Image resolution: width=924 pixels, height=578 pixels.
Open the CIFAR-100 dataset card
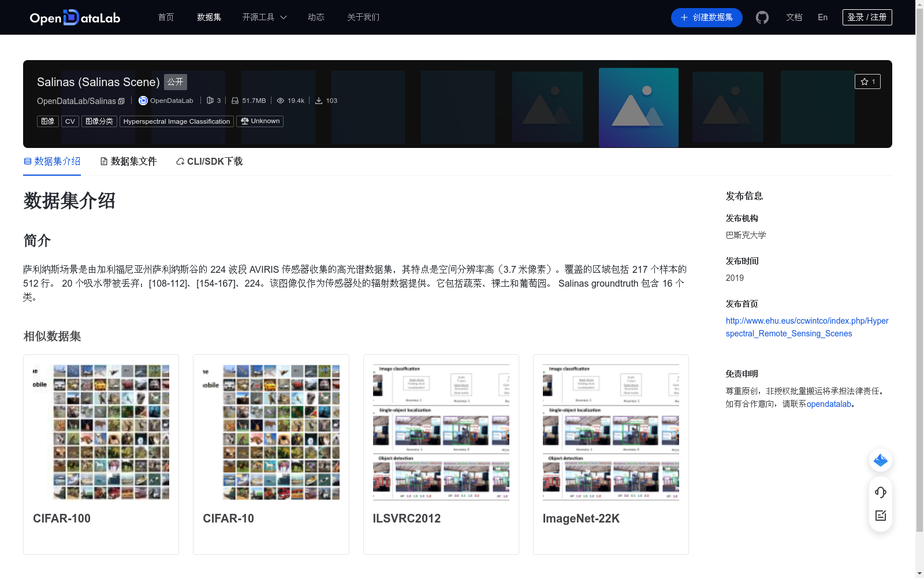(101, 454)
